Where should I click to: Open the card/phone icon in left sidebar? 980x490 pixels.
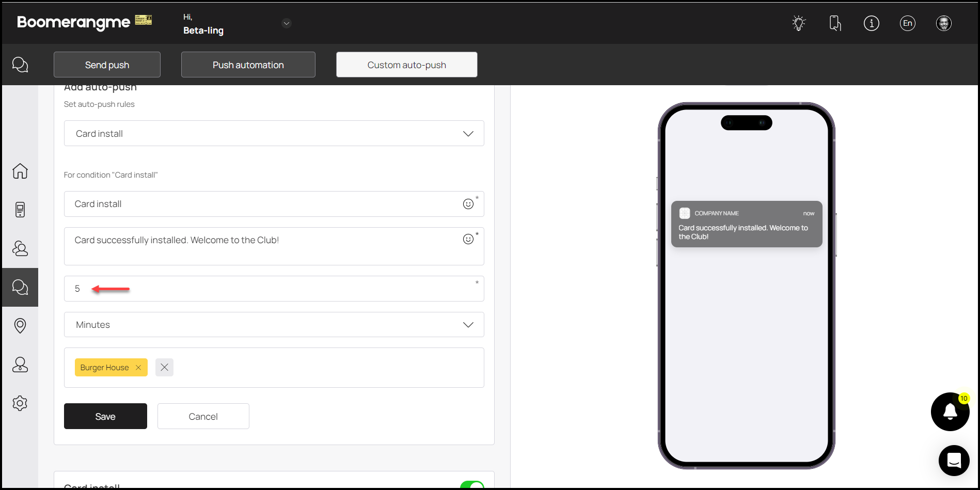pos(20,210)
